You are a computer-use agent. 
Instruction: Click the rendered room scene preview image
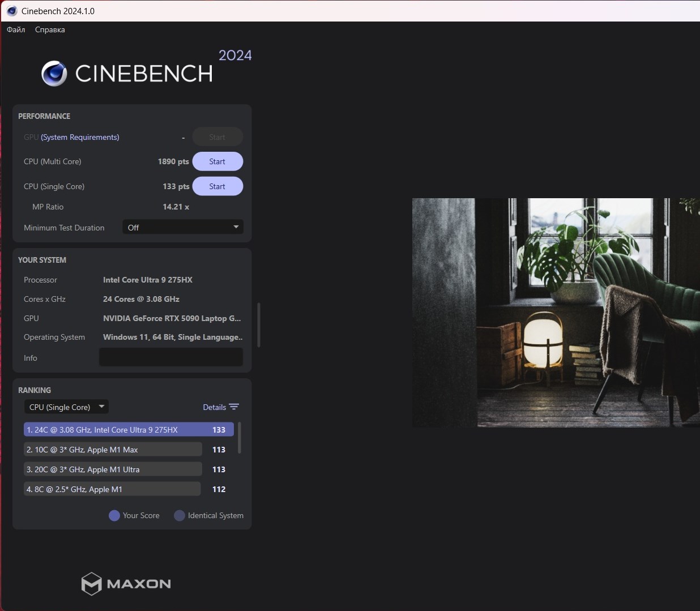556,313
